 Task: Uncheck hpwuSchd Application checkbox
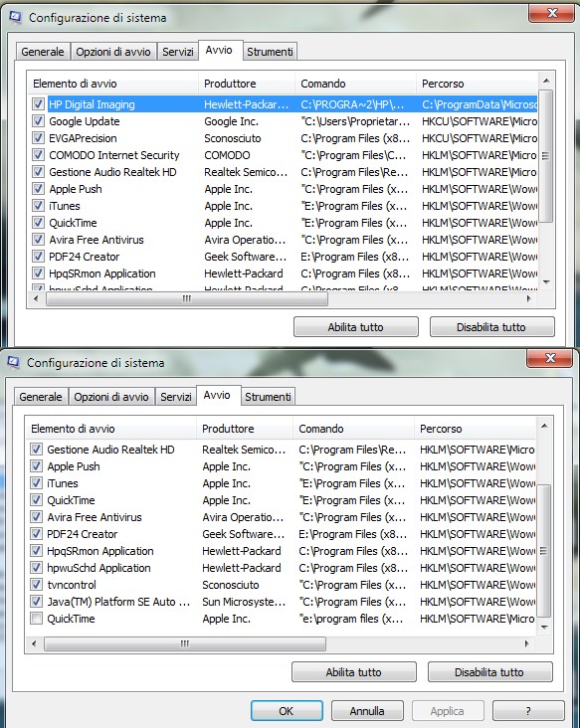point(36,567)
